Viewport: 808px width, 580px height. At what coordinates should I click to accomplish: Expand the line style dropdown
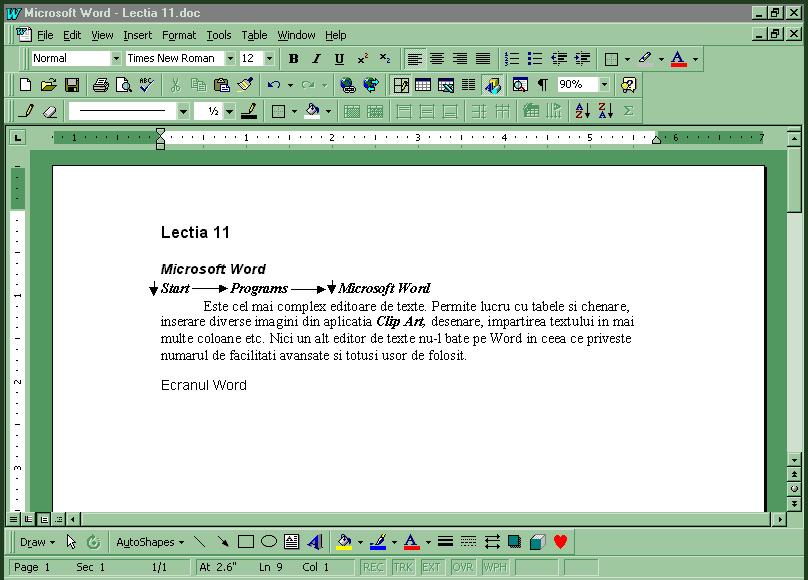coord(183,111)
